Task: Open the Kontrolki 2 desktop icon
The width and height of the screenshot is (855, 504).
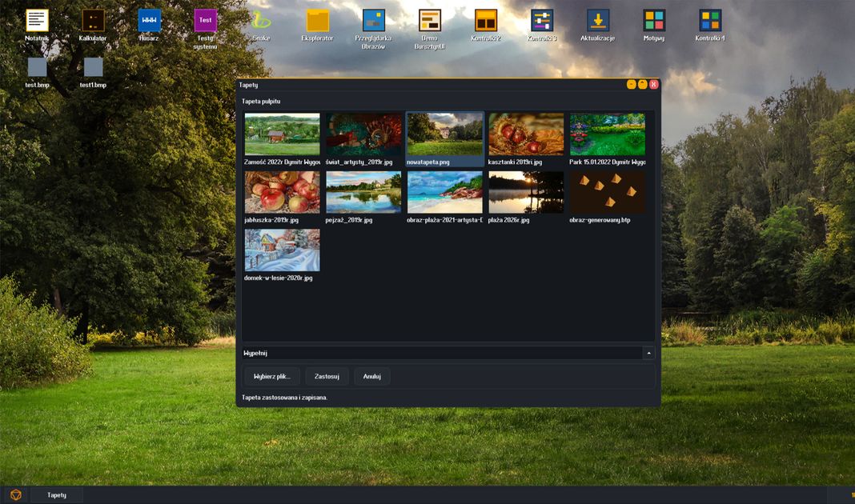Action: (x=486, y=21)
